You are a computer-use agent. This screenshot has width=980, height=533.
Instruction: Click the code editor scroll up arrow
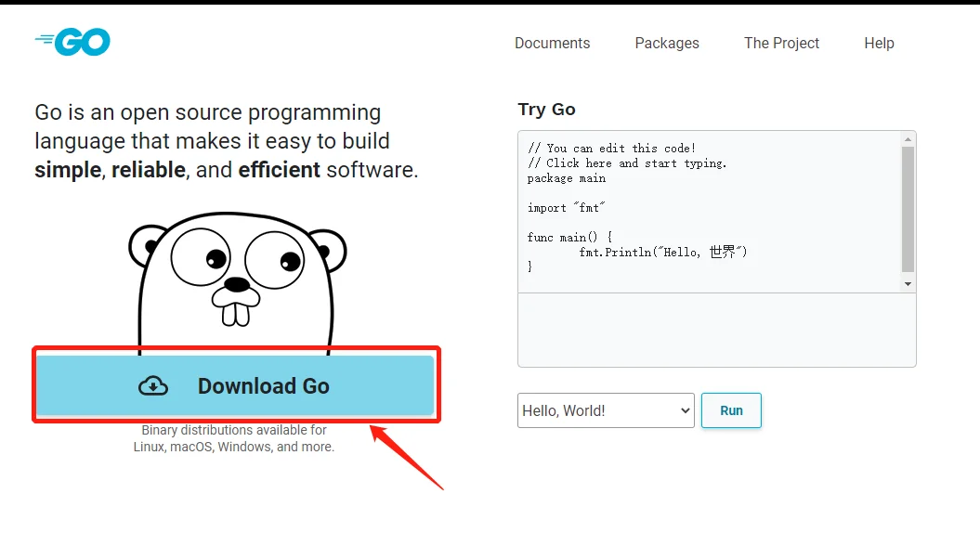pos(908,138)
